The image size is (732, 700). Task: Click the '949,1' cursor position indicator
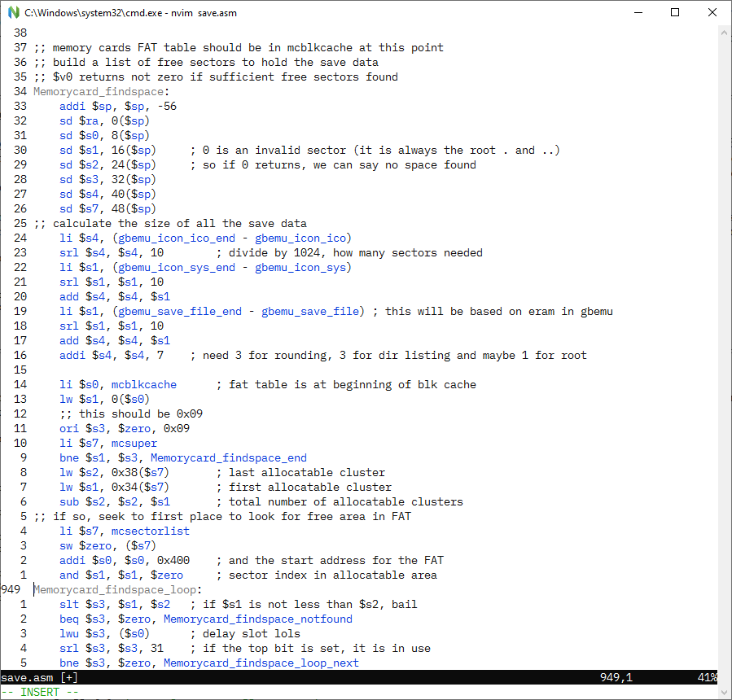(x=616, y=677)
